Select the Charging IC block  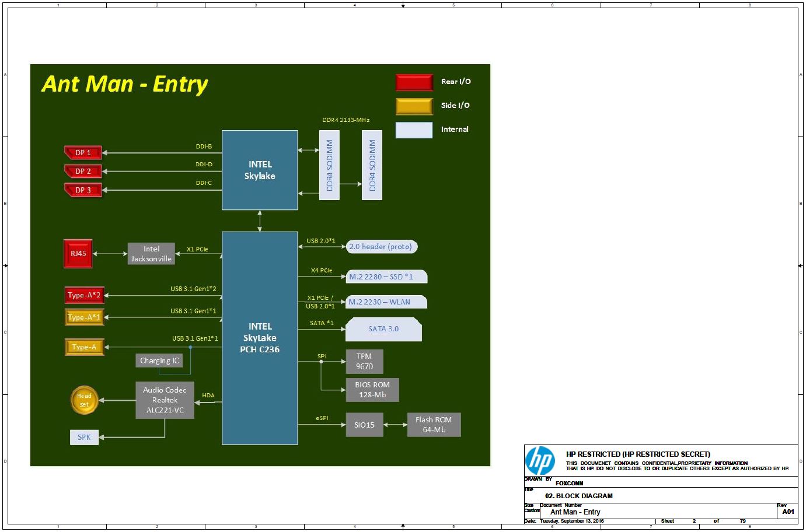[159, 360]
